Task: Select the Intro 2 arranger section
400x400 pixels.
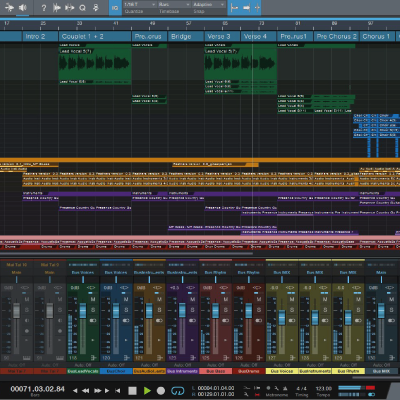Action: (x=40, y=36)
